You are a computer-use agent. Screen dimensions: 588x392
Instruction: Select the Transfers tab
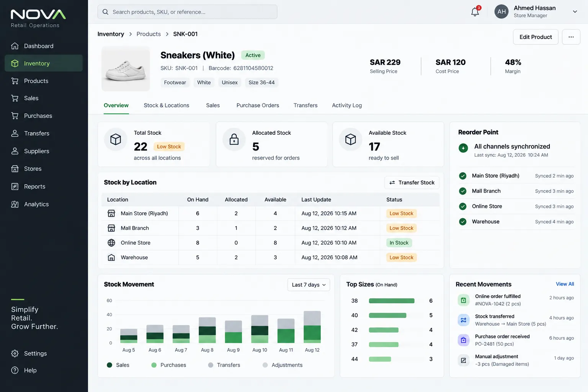click(x=305, y=105)
